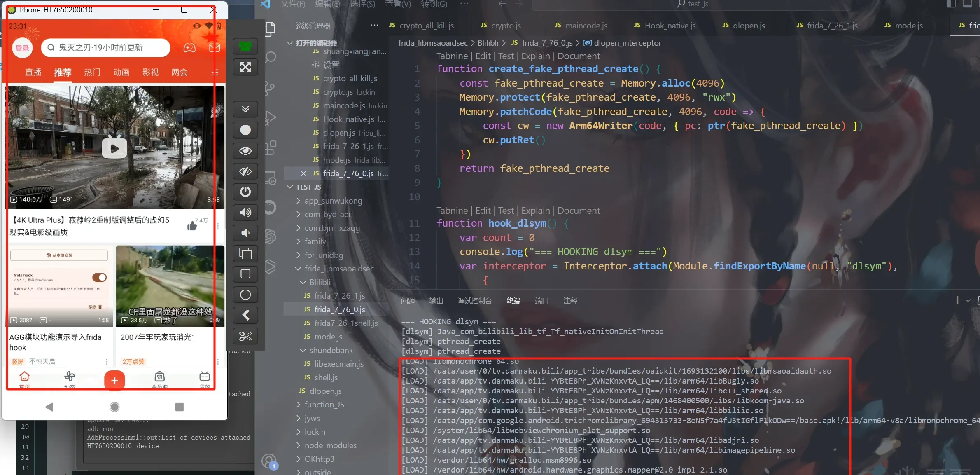The height and width of the screenshot is (475, 980).
Task: Toggle touch display with the white dot button
Action: [x=245, y=130]
